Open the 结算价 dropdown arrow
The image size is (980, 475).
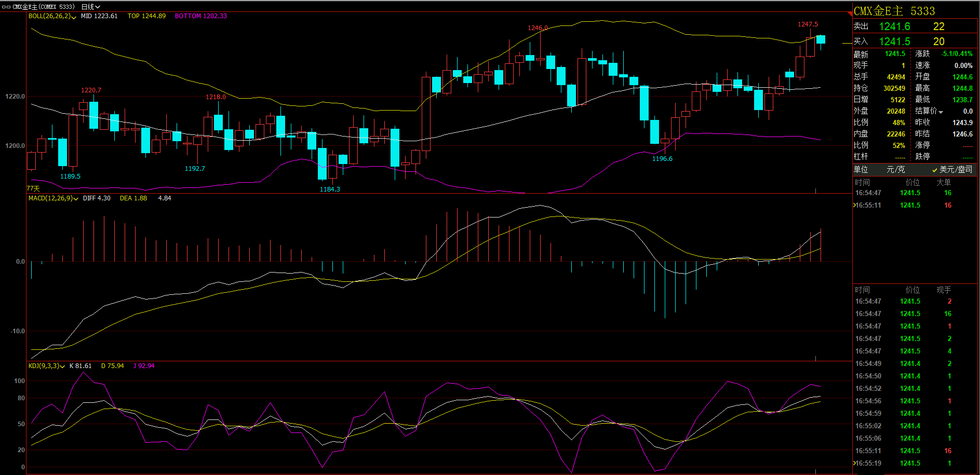pyautogui.click(x=941, y=112)
